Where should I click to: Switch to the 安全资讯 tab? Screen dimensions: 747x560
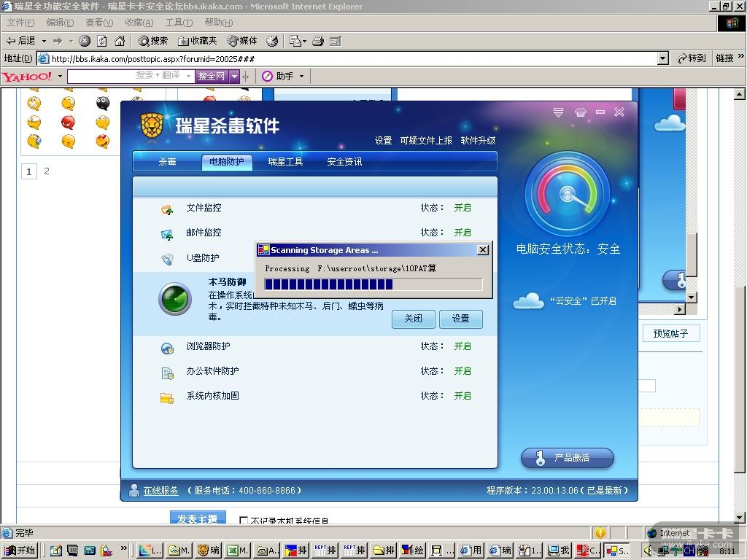coord(344,162)
